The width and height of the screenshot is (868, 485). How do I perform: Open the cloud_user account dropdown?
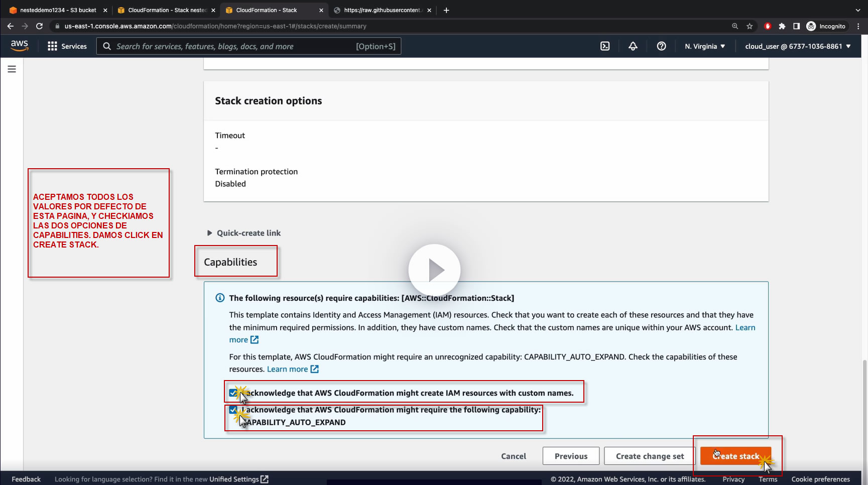798,46
